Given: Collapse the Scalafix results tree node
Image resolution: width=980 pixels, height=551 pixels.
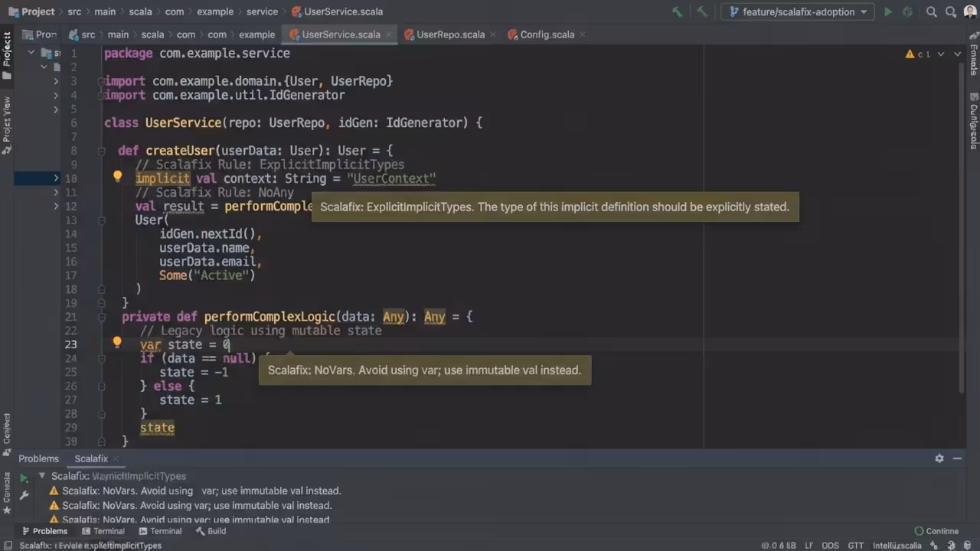Looking at the screenshot, I should point(42,476).
